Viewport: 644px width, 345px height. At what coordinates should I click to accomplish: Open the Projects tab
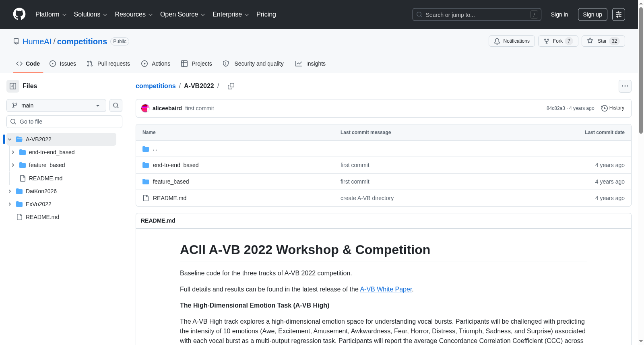[x=196, y=64]
